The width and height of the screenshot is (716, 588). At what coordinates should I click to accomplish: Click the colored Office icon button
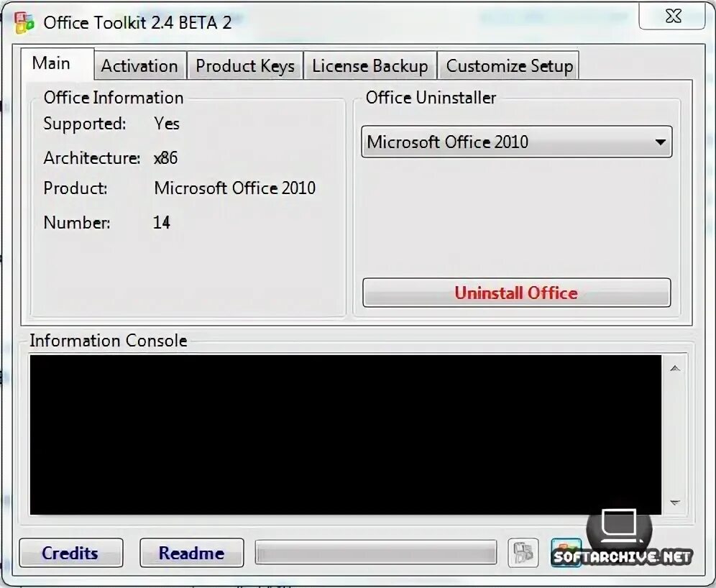tap(566, 553)
